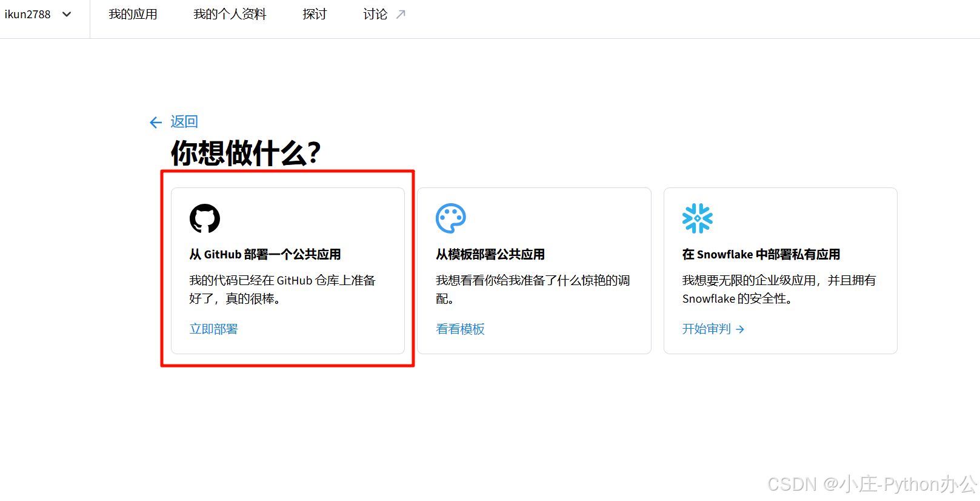Screen dimensions: 980x501
Task: Select the 在 Snowflake 中部署私有应用 card title
Action: (761, 254)
